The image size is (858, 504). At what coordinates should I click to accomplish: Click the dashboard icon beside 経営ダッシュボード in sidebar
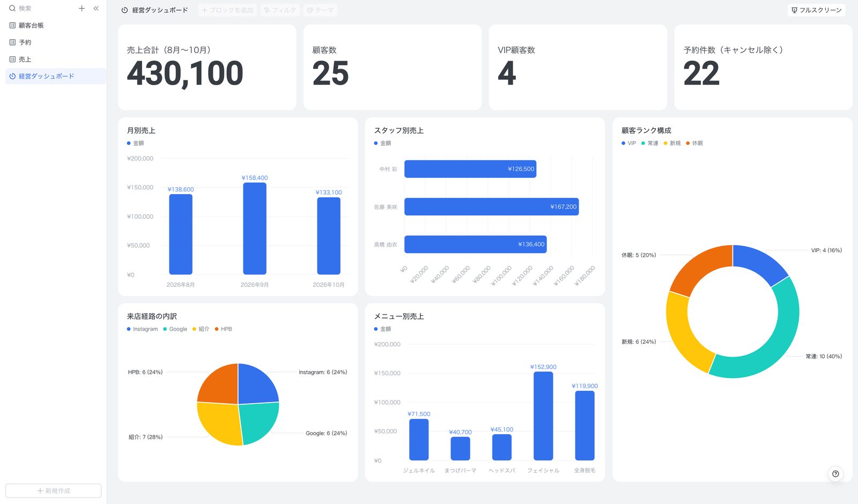tap(12, 76)
